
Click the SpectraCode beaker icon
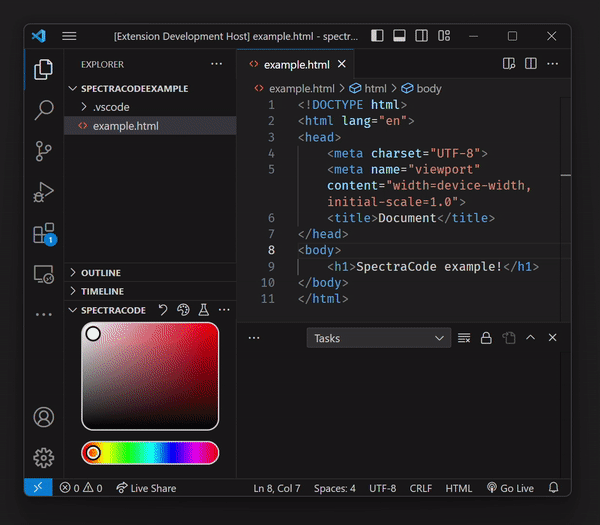pyautogui.click(x=204, y=310)
